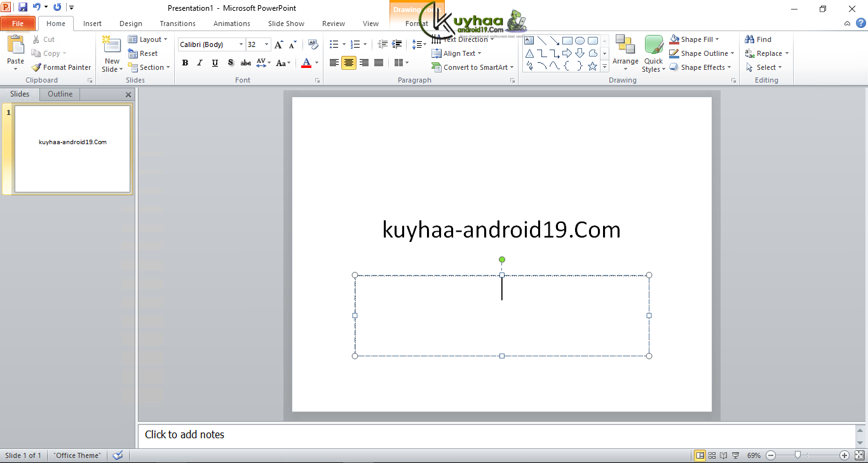
Task: Pick the rectangle shape in shapes gallery
Action: [x=567, y=41]
